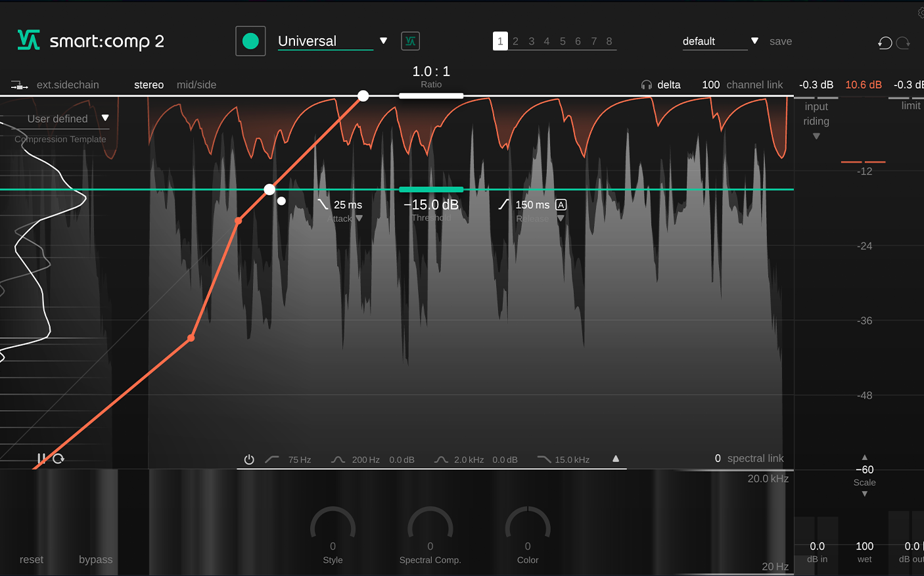Click the sonible smart:comp 2 logo

[x=91, y=41]
